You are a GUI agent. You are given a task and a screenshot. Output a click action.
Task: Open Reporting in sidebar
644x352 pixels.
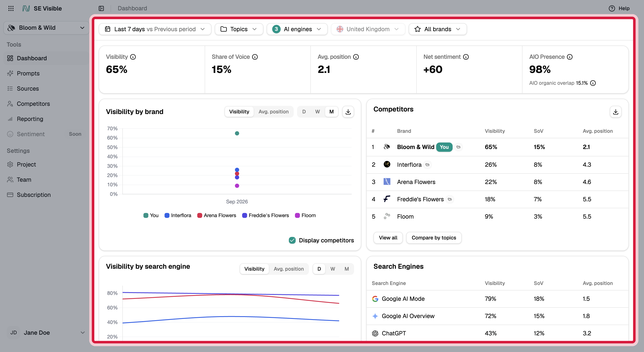pyautogui.click(x=46, y=119)
